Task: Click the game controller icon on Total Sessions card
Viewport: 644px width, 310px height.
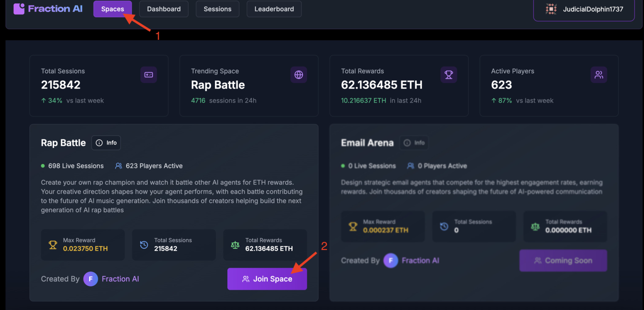Action: coord(148,75)
